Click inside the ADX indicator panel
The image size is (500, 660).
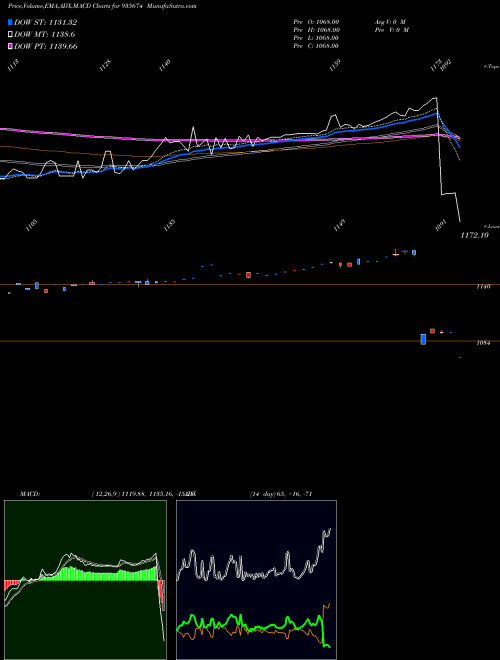(x=257, y=580)
